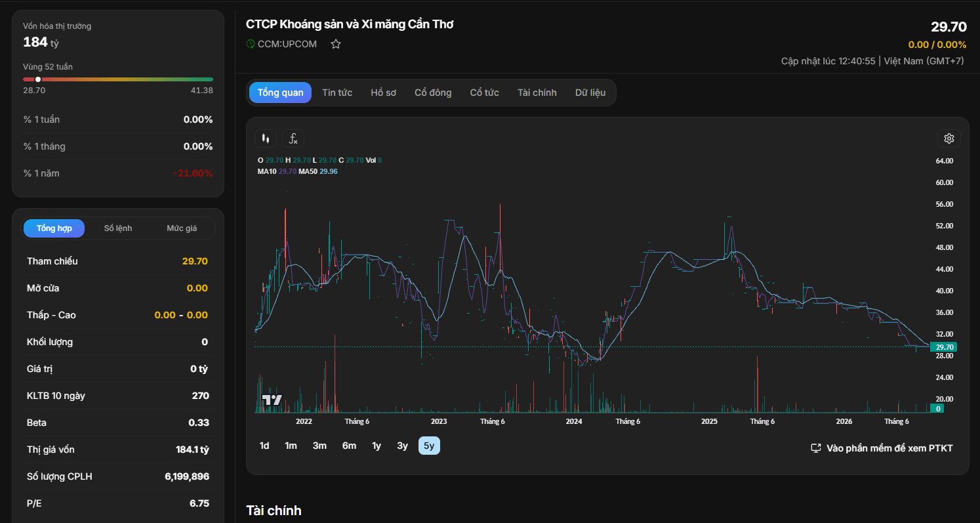Set chart range to 1d

264,446
